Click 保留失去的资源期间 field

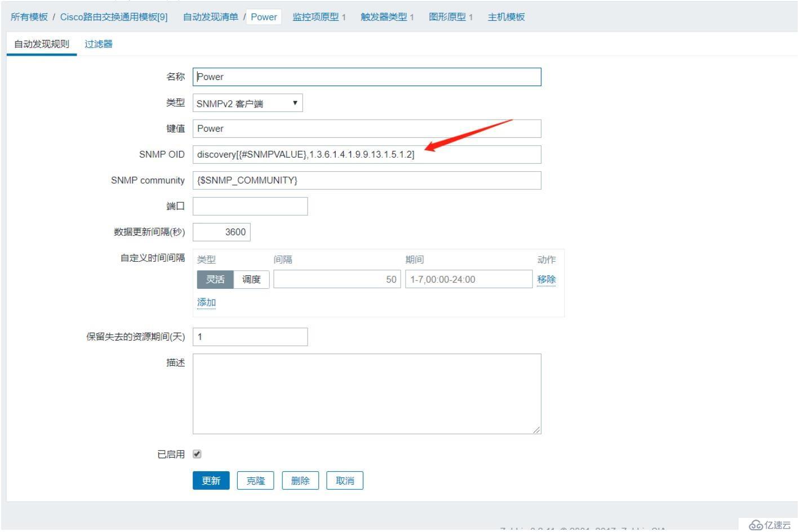click(250, 337)
